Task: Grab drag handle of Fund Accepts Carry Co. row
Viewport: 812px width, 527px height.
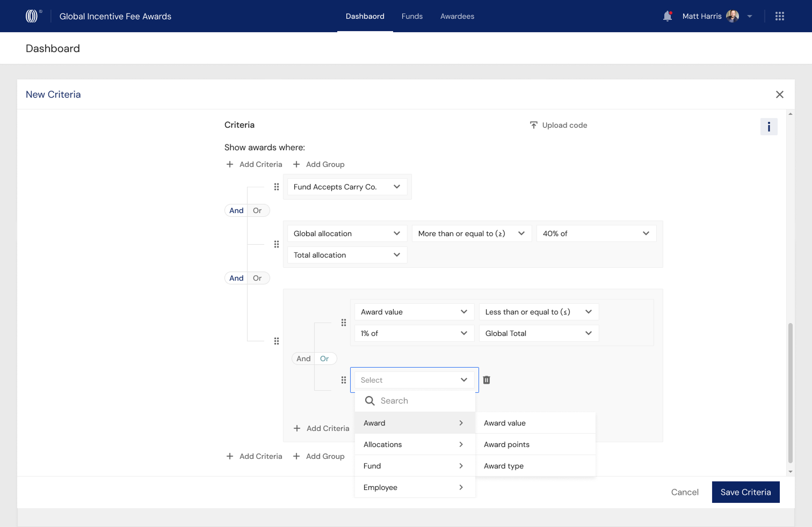Action: [277, 187]
